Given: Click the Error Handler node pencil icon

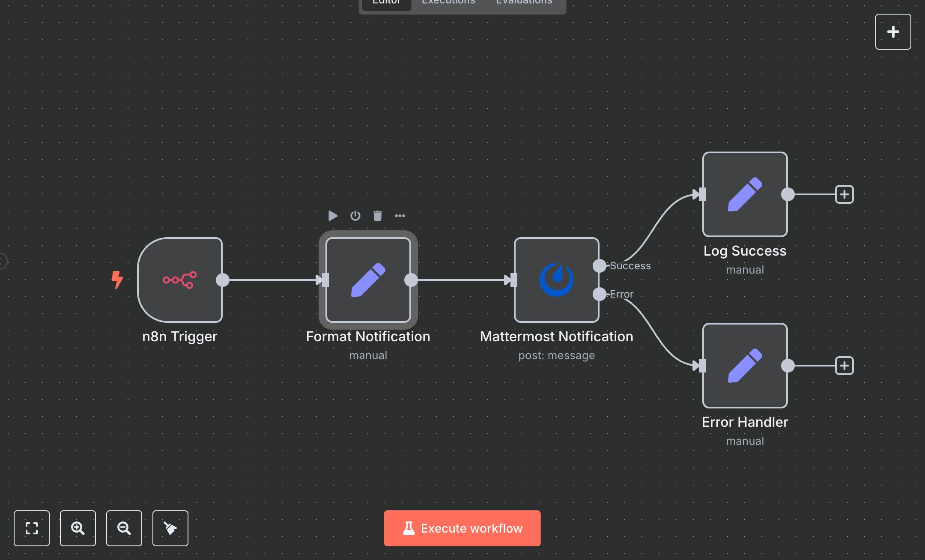Looking at the screenshot, I should (745, 366).
